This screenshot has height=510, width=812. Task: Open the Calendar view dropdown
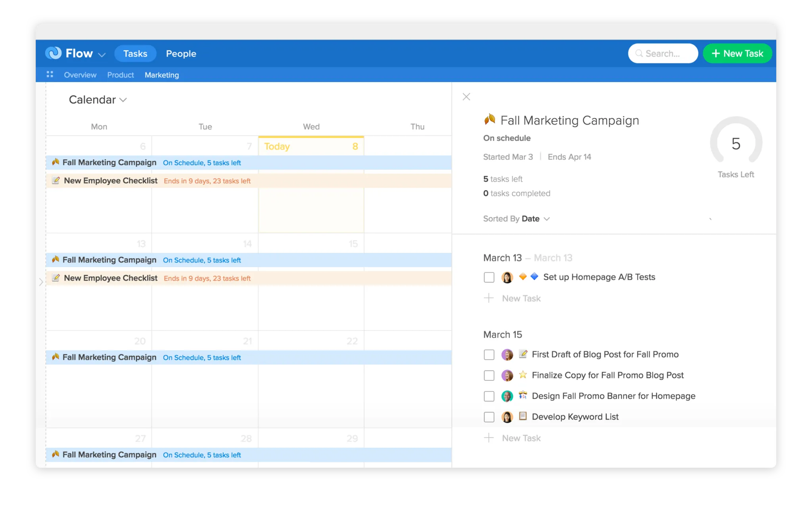pos(98,99)
